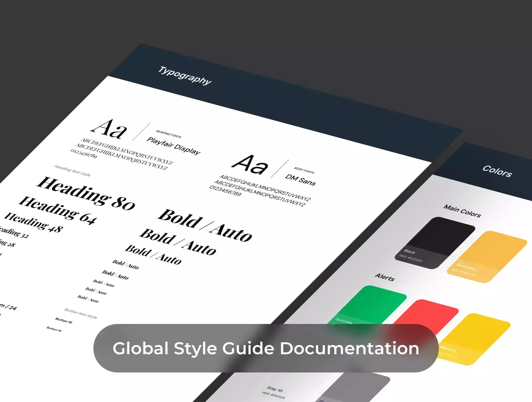
Task: Click the Heading 48 sample text
Action: 33,222
